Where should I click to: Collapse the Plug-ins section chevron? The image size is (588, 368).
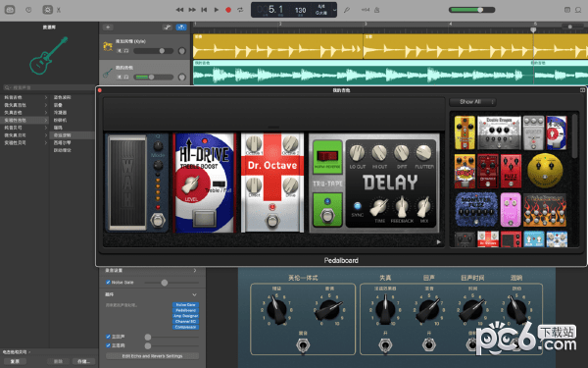[x=194, y=294]
